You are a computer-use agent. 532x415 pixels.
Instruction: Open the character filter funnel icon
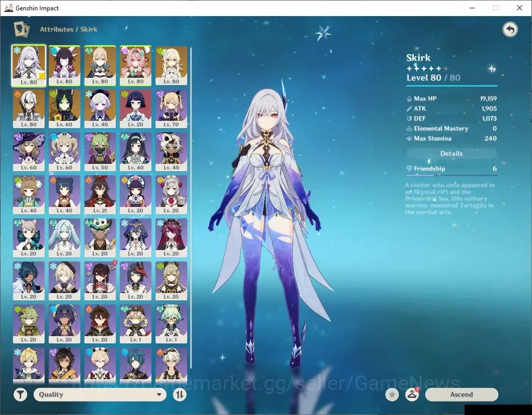click(20, 395)
